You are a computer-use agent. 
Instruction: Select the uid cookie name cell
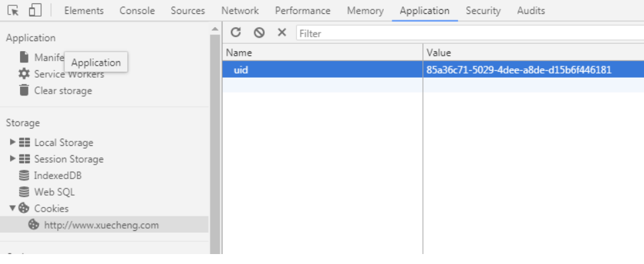(x=323, y=70)
